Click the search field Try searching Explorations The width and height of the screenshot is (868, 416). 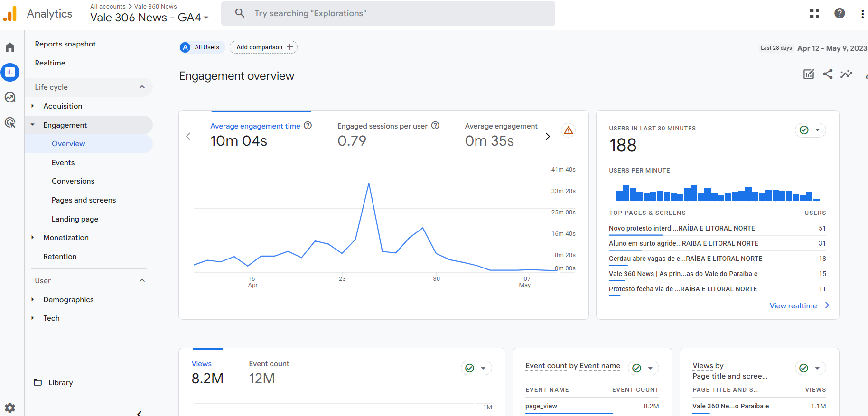[388, 13]
